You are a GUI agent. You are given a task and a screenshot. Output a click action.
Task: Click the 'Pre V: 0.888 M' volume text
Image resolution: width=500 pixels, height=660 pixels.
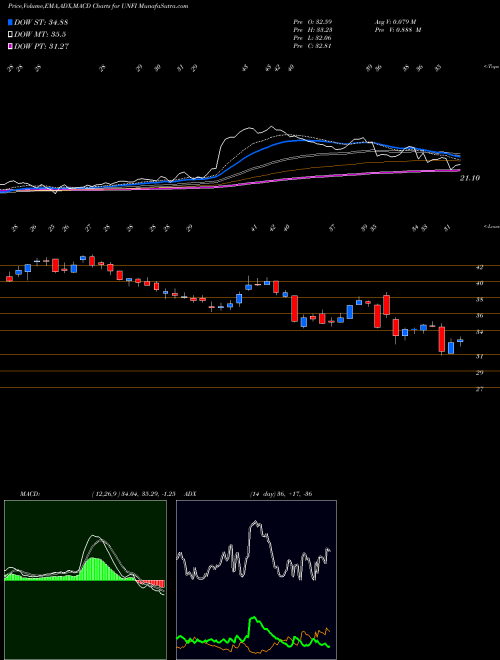tap(398, 30)
